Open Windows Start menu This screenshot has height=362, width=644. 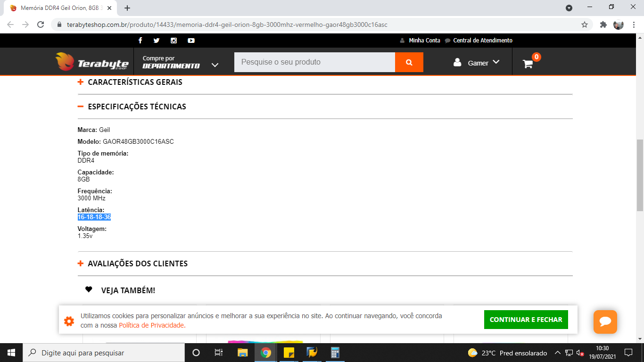click(x=11, y=353)
